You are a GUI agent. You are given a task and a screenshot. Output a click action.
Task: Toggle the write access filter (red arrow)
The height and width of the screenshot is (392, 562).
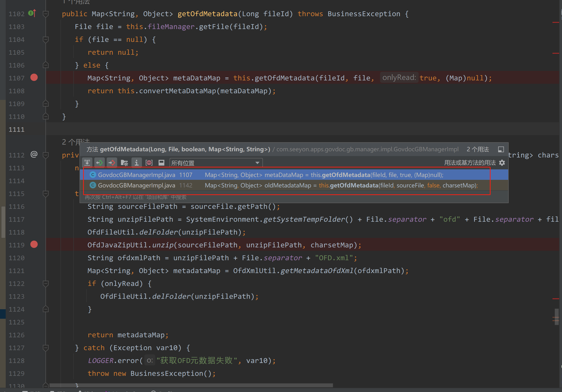112,163
